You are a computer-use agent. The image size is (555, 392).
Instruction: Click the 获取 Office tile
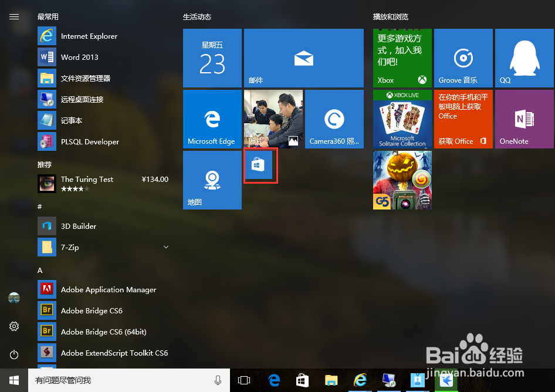463,119
